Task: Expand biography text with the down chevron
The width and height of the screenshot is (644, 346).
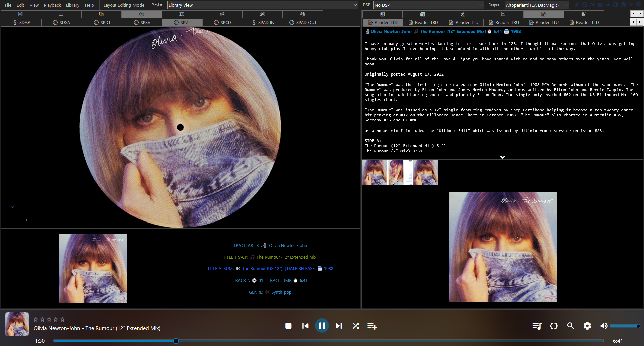Action: tap(503, 157)
